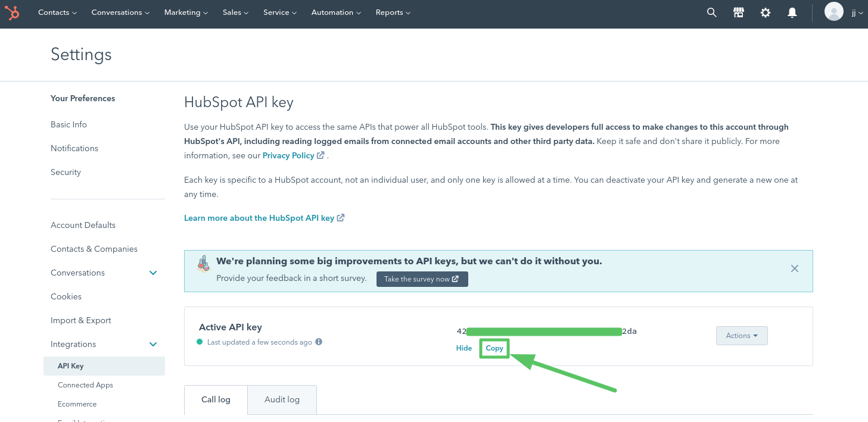Image resolution: width=868 pixels, height=422 pixels.
Task: Switch to the Call log tab
Action: point(216,400)
